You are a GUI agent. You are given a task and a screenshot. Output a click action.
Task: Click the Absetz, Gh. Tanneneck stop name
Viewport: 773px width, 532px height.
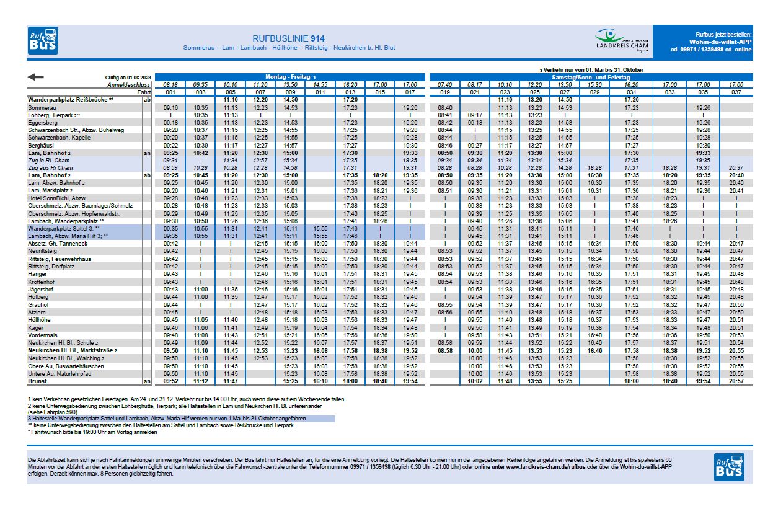58,243
